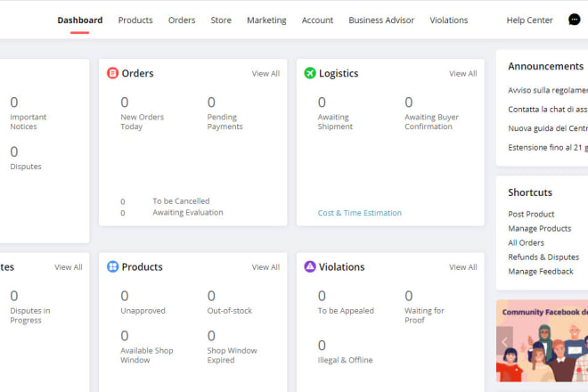Click the Awaiting Shipment count

(322, 102)
